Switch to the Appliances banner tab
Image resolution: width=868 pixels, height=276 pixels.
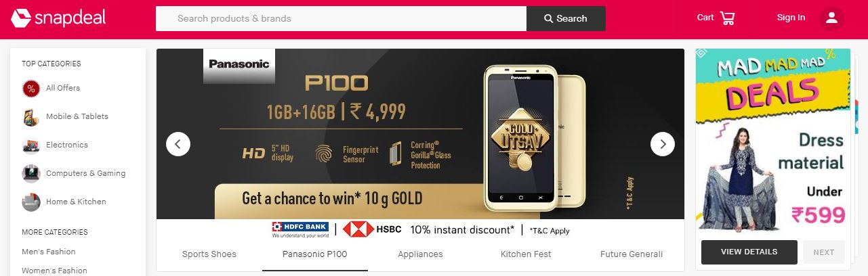coord(421,254)
